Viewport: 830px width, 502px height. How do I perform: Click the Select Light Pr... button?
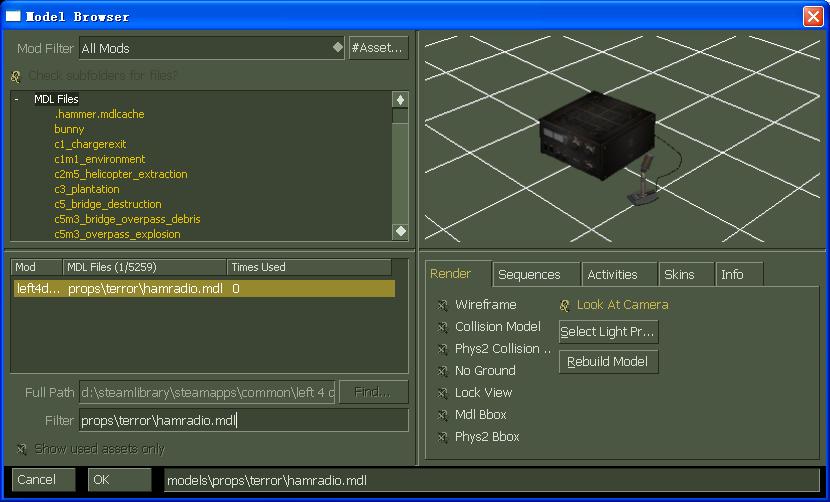[609, 332]
